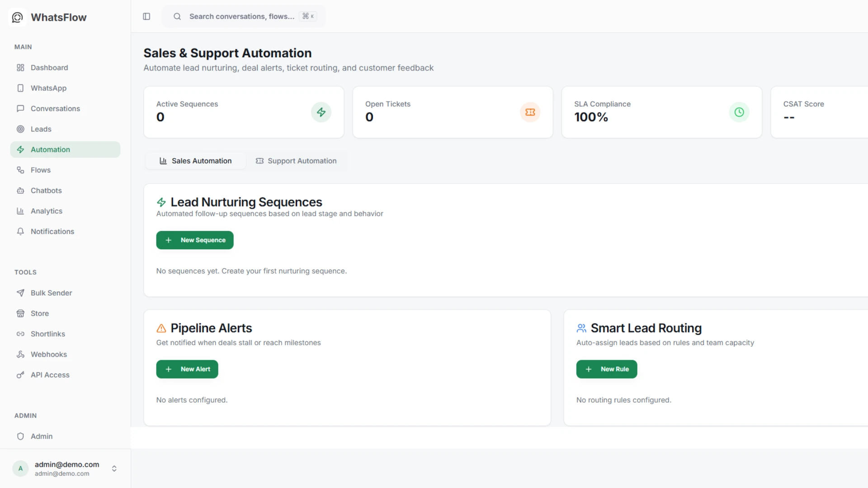
Task: Create a New Alert
Action: (x=187, y=369)
